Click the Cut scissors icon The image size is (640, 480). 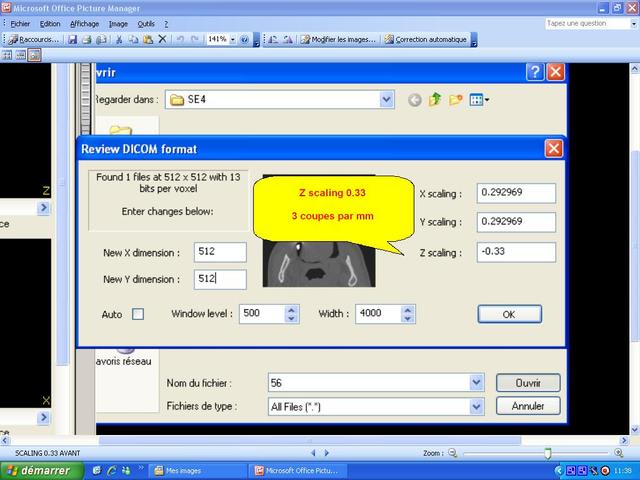point(119,40)
